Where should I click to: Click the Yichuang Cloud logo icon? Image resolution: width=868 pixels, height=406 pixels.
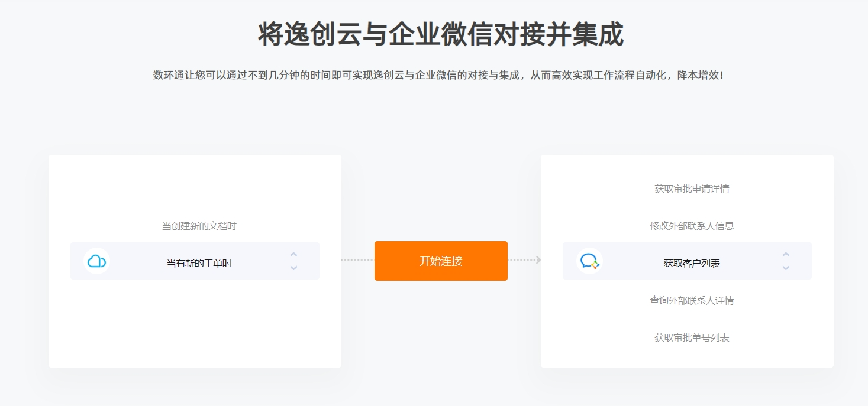pos(96,261)
